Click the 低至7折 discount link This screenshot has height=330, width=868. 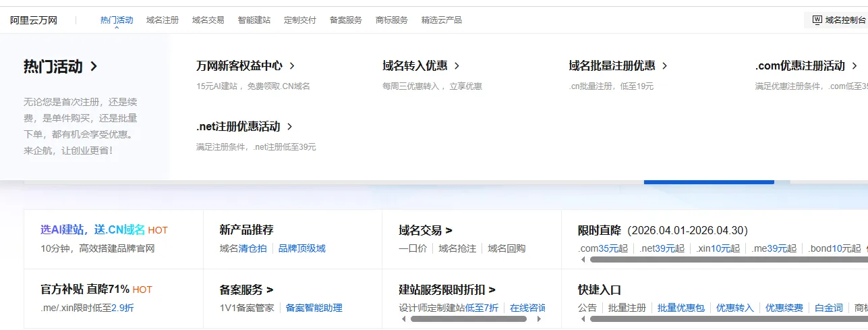(x=482, y=308)
